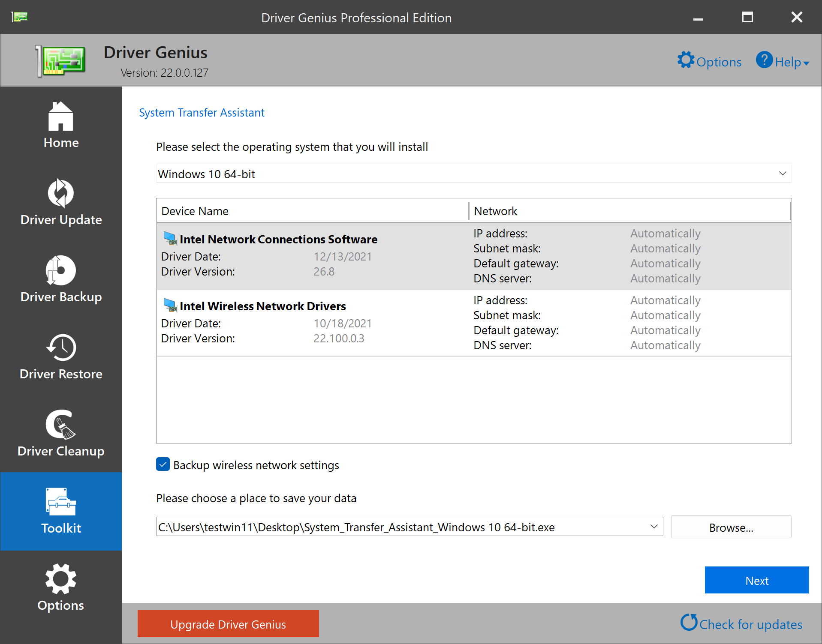This screenshot has width=822, height=644.
Task: Click the Network column header
Action: 629,211
